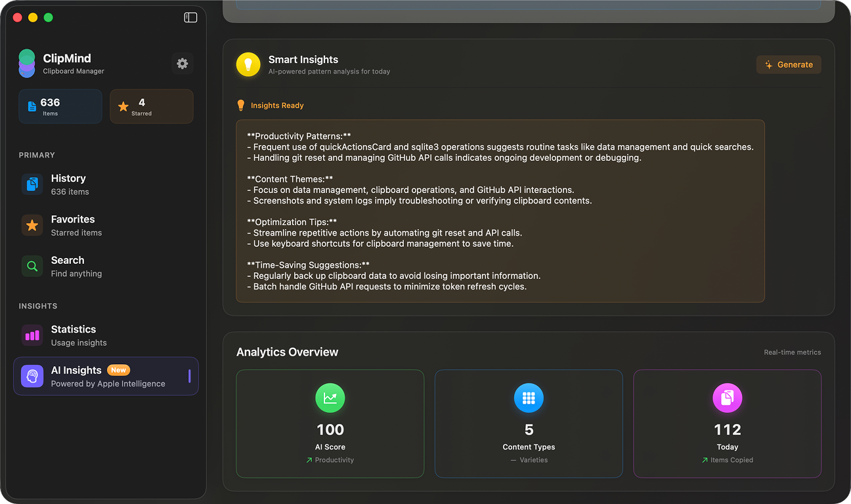This screenshot has width=851, height=504.
Task: Open Search using the magnifier icon
Action: coord(32,266)
